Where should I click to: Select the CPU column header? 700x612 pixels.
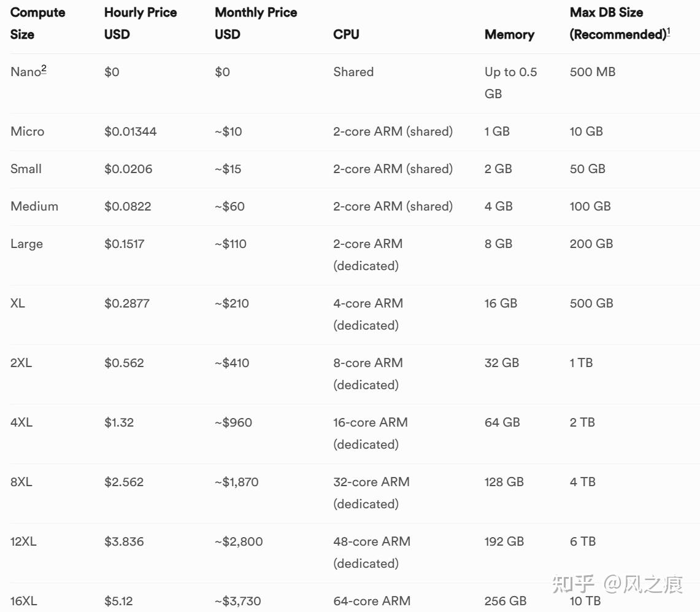(x=346, y=34)
